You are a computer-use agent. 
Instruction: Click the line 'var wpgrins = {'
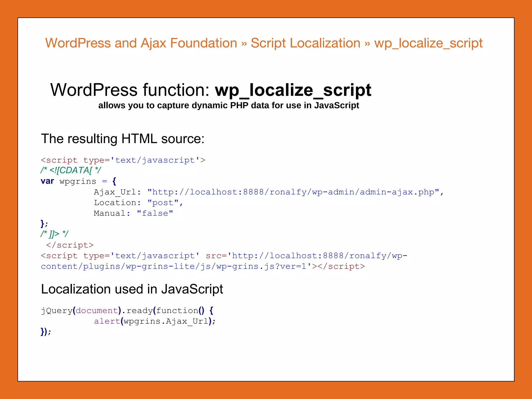(x=78, y=181)
